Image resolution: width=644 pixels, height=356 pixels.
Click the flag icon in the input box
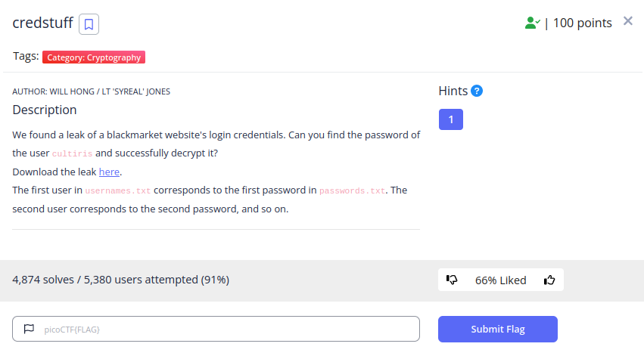pyautogui.click(x=29, y=329)
